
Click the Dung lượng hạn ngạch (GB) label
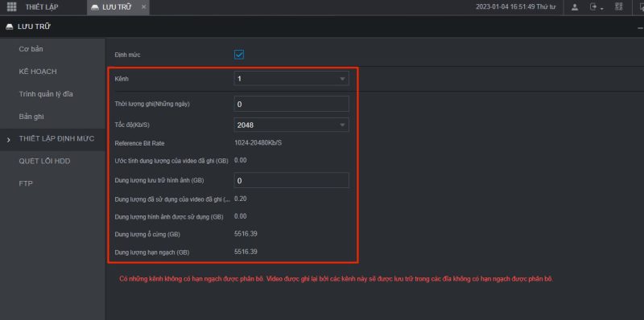point(152,252)
